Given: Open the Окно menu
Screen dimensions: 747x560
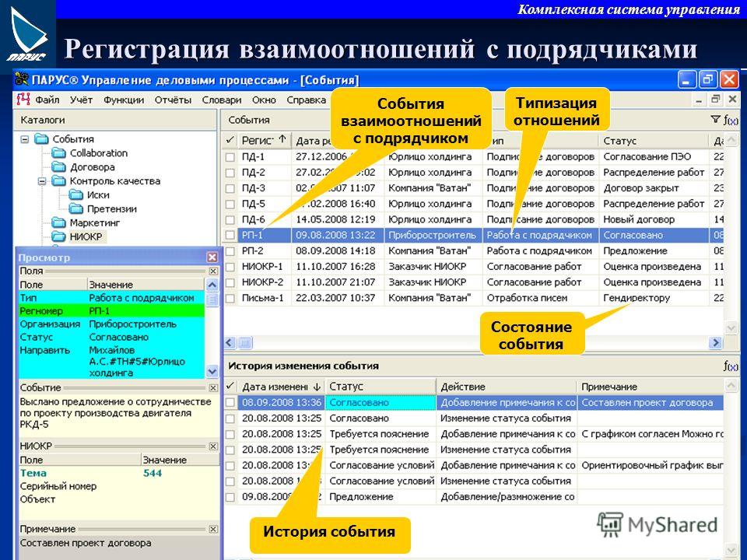Looking at the screenshot, I should coord(264,100).
